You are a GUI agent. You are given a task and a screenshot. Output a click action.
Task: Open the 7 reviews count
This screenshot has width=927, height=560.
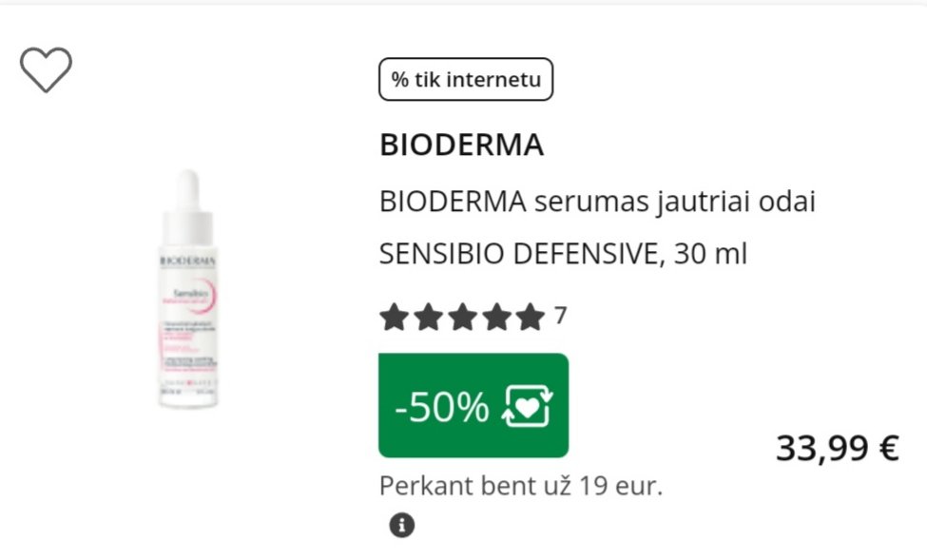560,316
